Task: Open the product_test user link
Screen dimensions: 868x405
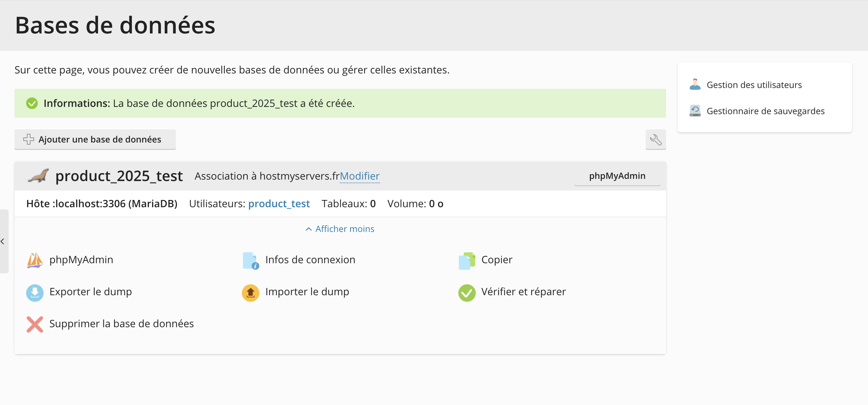Action: tap(279, 203)
